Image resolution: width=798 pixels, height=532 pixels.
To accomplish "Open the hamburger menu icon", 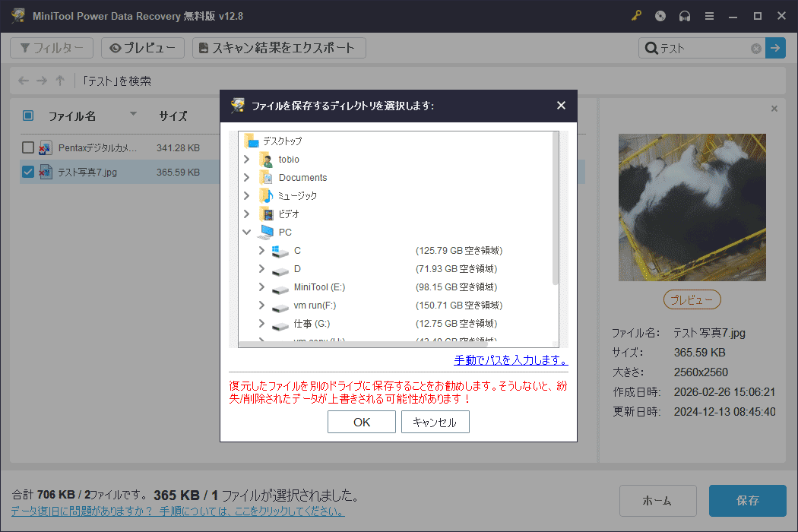I will point(709,15).
